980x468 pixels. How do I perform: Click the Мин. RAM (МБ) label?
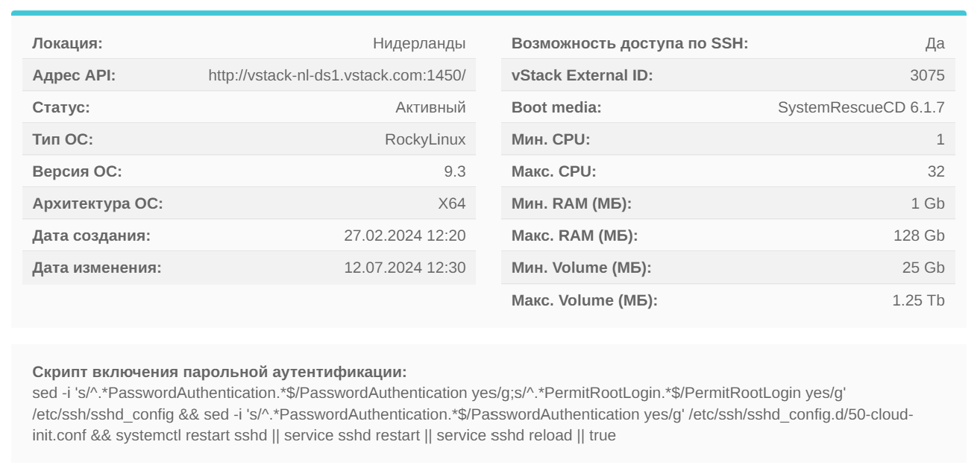point(571,203)
